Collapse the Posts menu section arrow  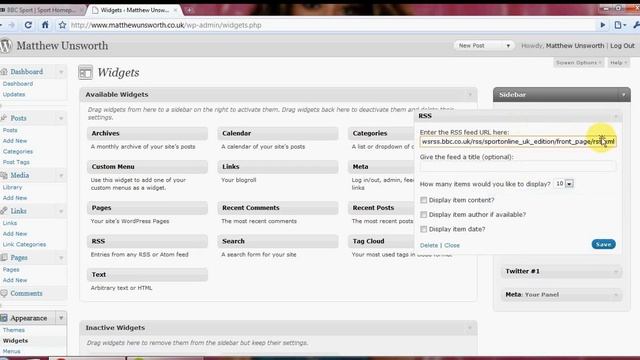[61, 118]
